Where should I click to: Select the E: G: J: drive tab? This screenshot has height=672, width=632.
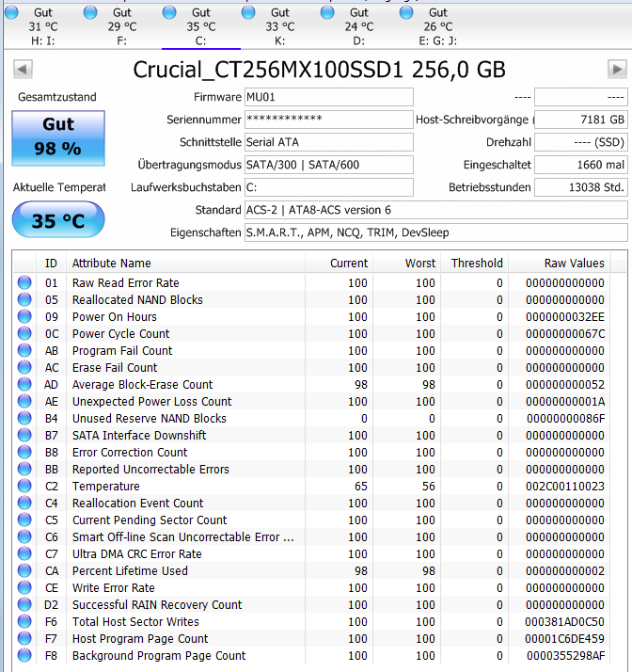(x=438, y=26)
